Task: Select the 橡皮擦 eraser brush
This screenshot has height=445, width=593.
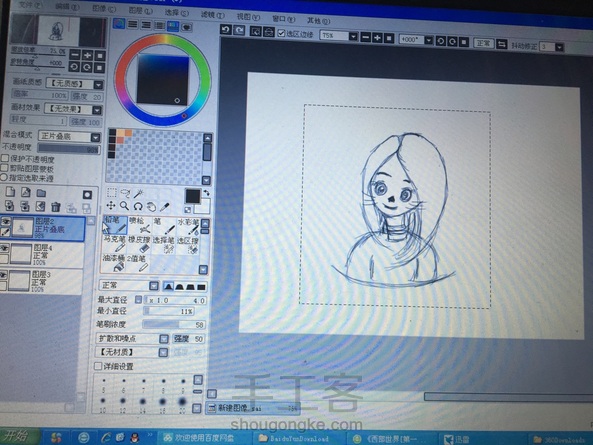Action: coord(140,244)
